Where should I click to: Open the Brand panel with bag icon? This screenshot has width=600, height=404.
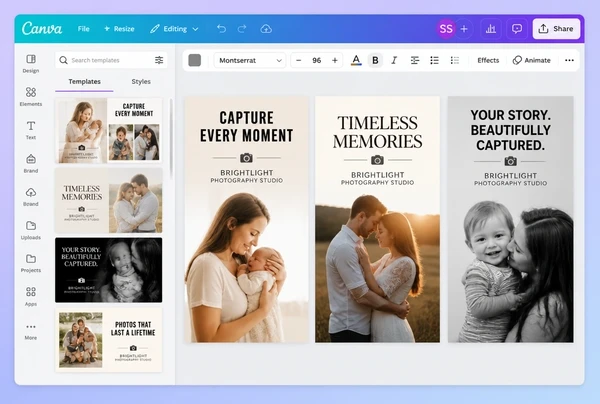click(x=31, y=163)
